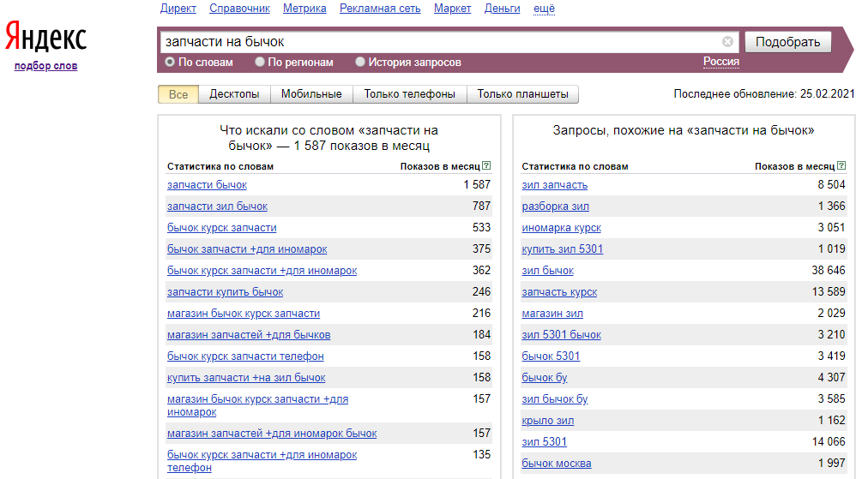Click the 'подбор слов' link
Image resolution: width=868 pixels, height=479 pixels.
[45, 66]
